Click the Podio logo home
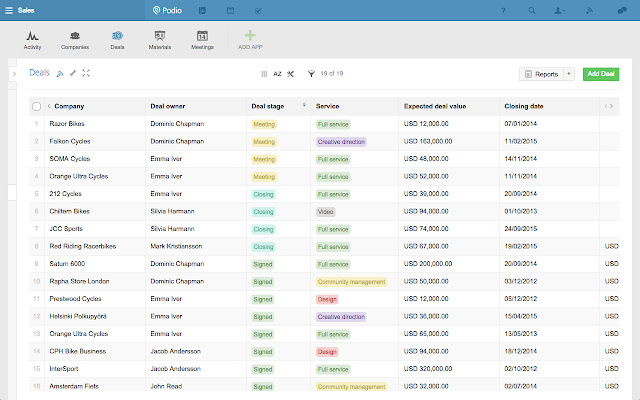 coord(167,10)
